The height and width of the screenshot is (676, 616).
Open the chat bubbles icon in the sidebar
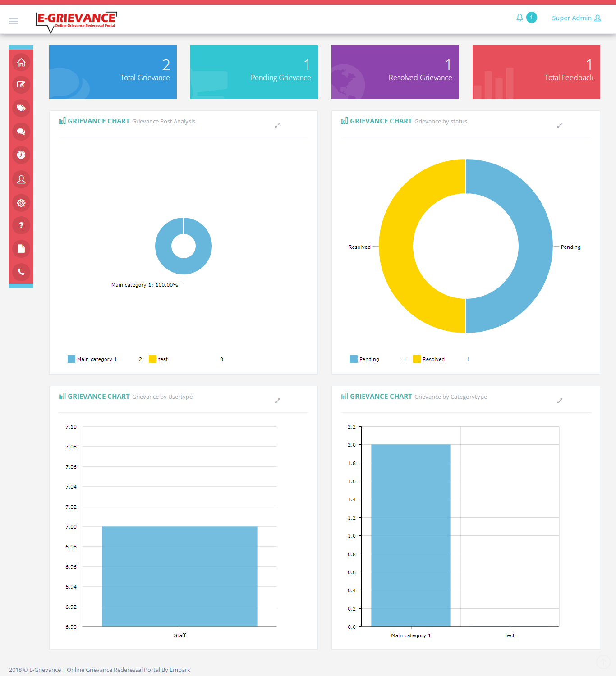coord(21,132)
